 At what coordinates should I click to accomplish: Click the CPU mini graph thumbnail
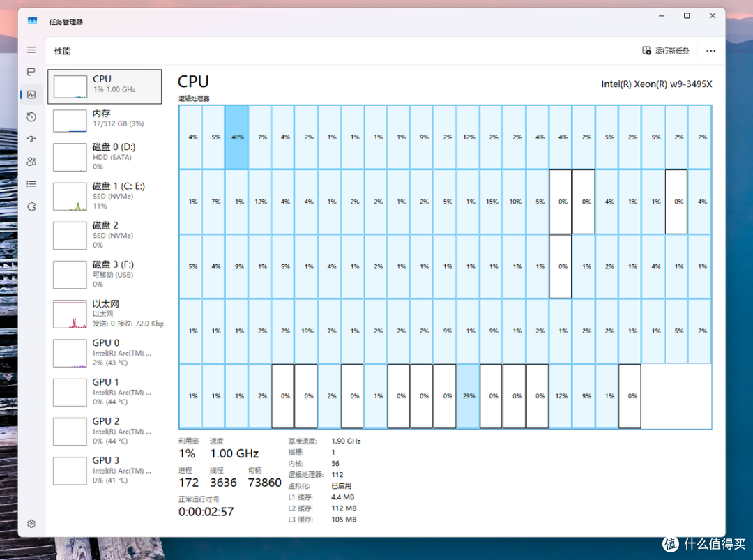[x=70, y=87]
